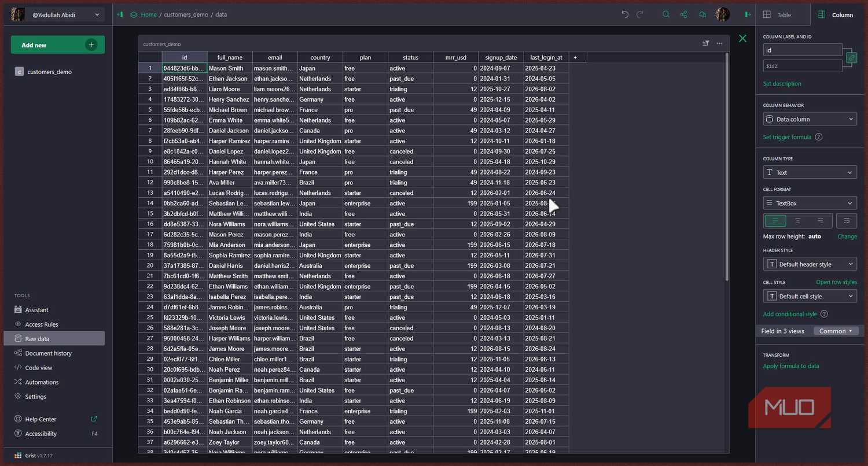Select Raw data in tools
Image resolution: width=868 pixels, height=466 pixels.
[54, 339]
